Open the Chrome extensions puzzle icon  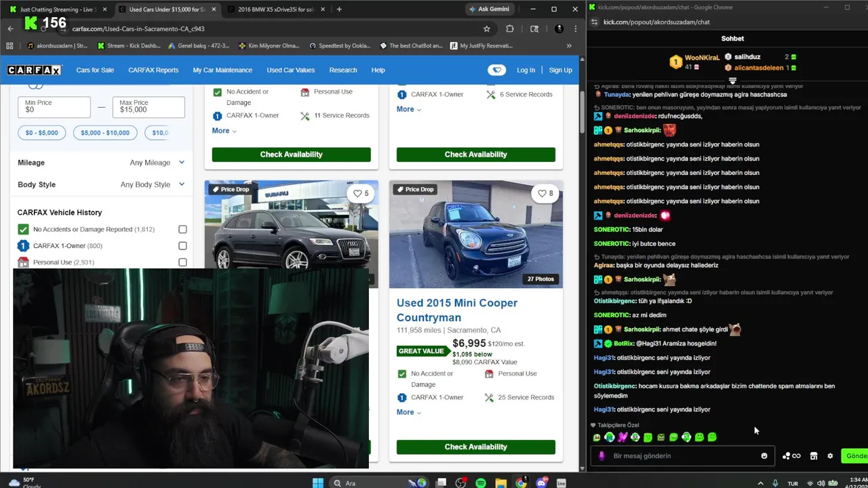(x=510, y=28)
